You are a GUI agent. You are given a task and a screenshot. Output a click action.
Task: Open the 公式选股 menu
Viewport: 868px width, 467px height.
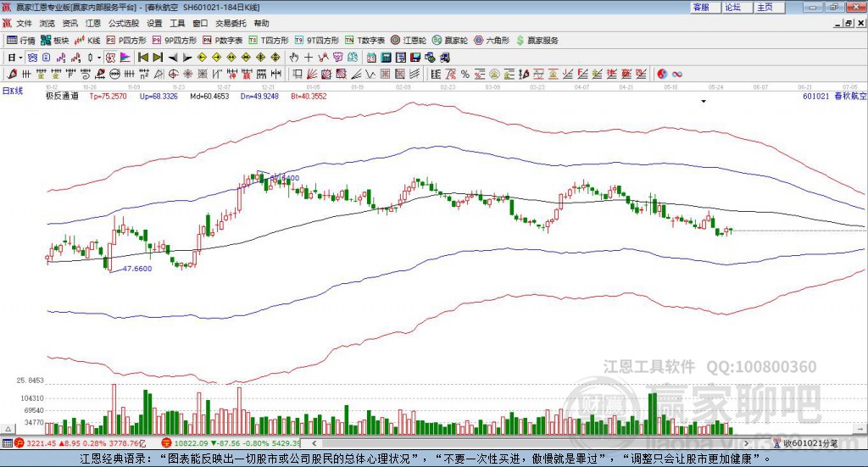pyautogui.click(x=124, y=23)
